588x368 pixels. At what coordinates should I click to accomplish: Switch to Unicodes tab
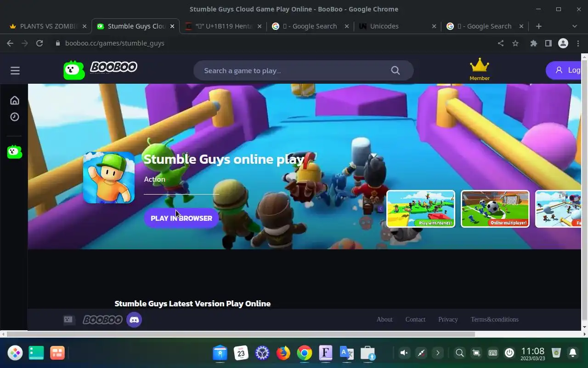(x=397, y=26)
